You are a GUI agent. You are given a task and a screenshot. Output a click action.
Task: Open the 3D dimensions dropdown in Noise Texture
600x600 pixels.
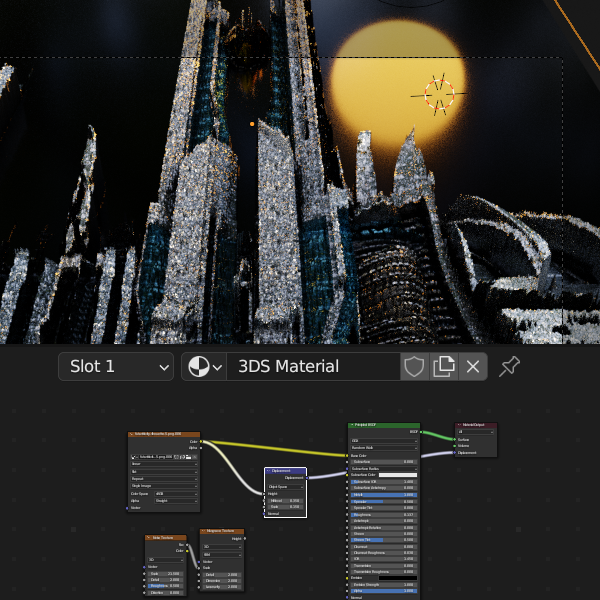165,559
